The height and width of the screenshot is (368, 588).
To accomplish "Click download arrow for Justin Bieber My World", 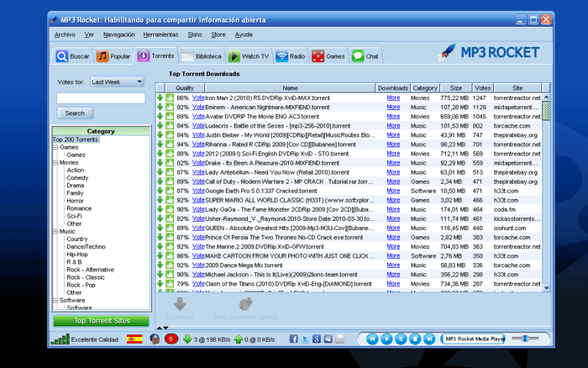I will [x=160, y=135].
